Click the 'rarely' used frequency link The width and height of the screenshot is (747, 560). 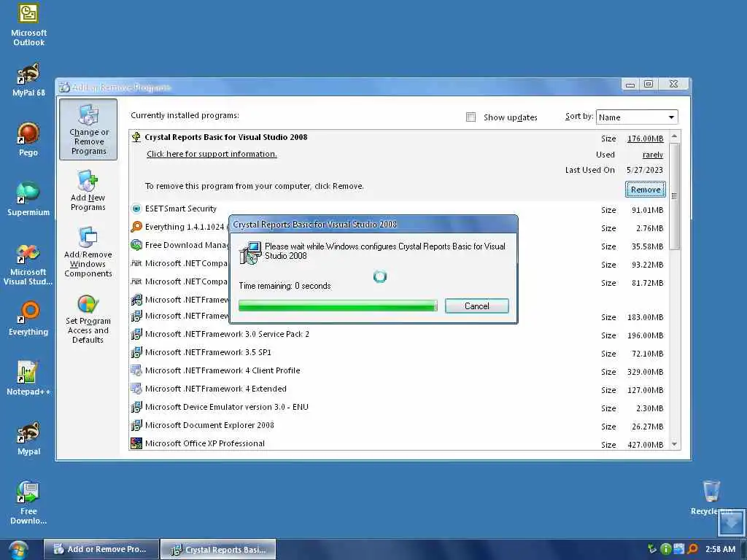[653, 155]
